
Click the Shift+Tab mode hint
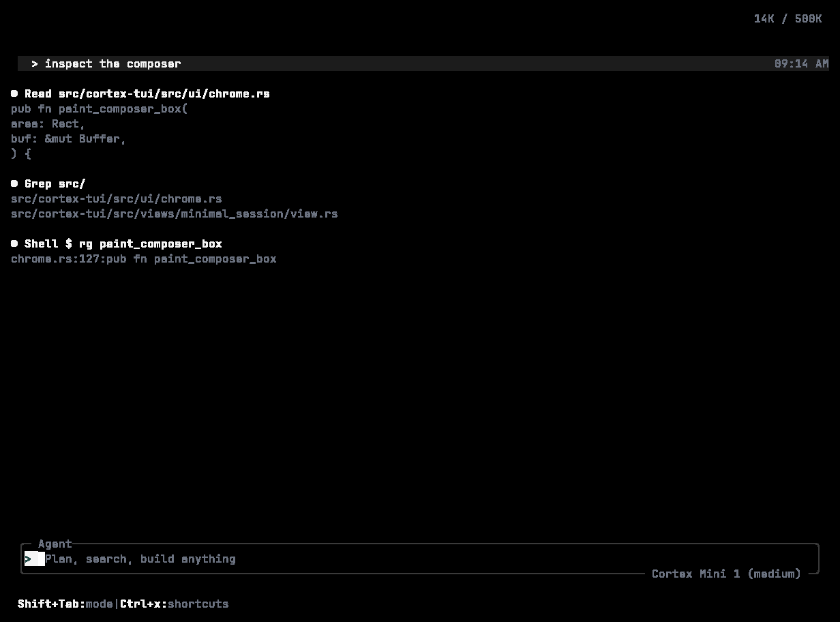tap(65, 604)
